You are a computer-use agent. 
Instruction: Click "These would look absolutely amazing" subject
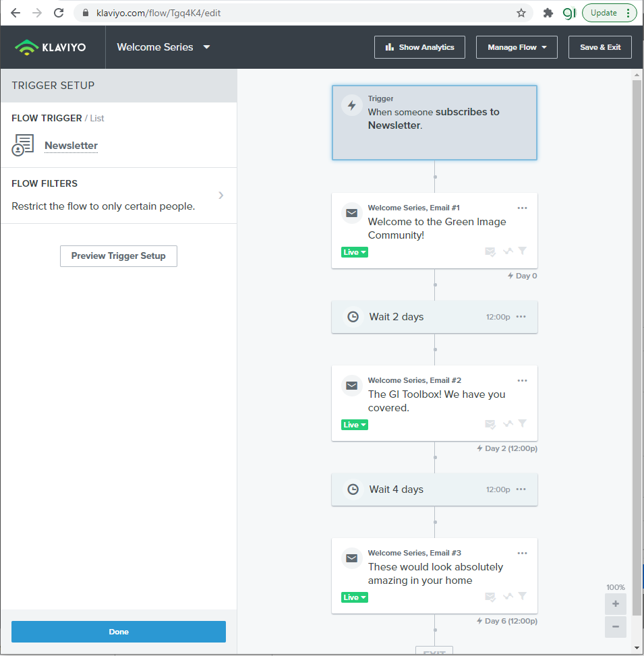pos(436,574)
